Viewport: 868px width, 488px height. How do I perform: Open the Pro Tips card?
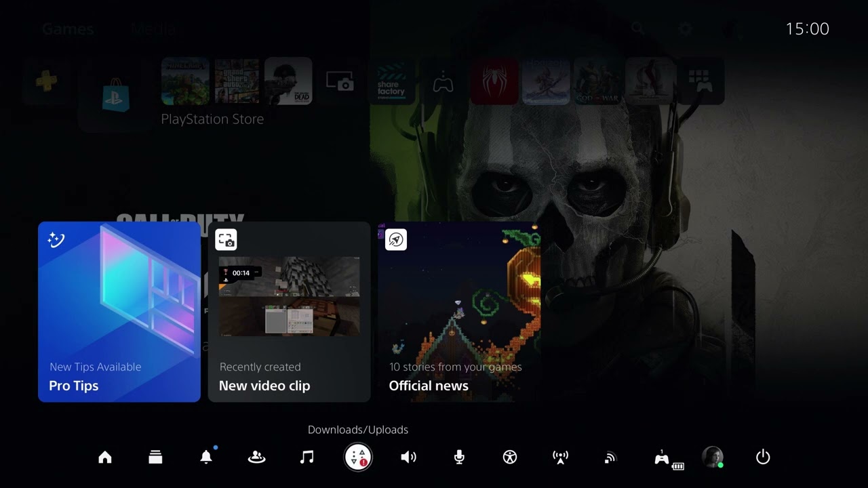tap(119, 312)
